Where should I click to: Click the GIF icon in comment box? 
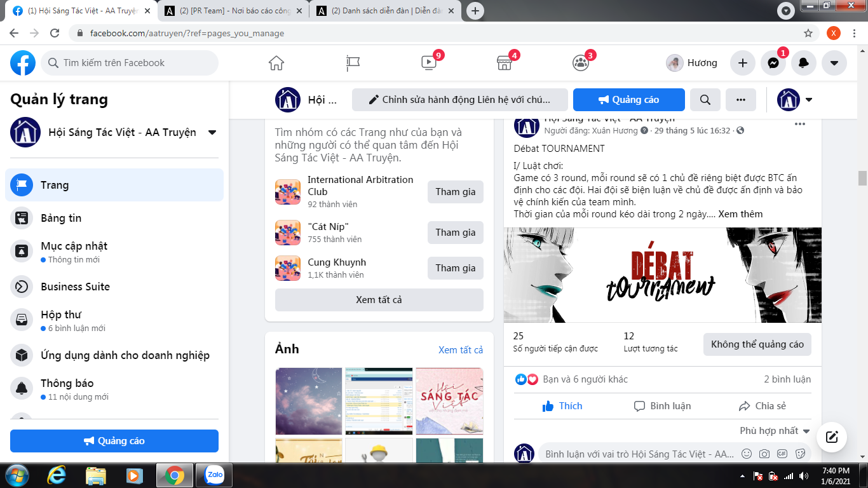782,454
